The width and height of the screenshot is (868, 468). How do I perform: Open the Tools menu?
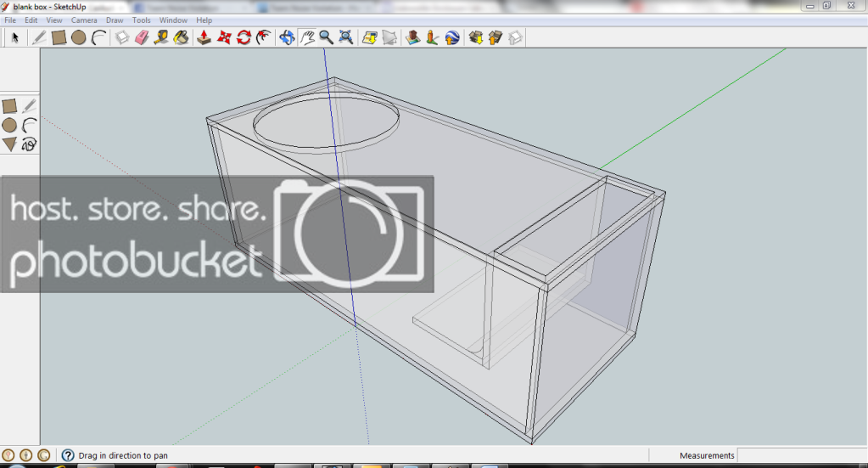141,20
